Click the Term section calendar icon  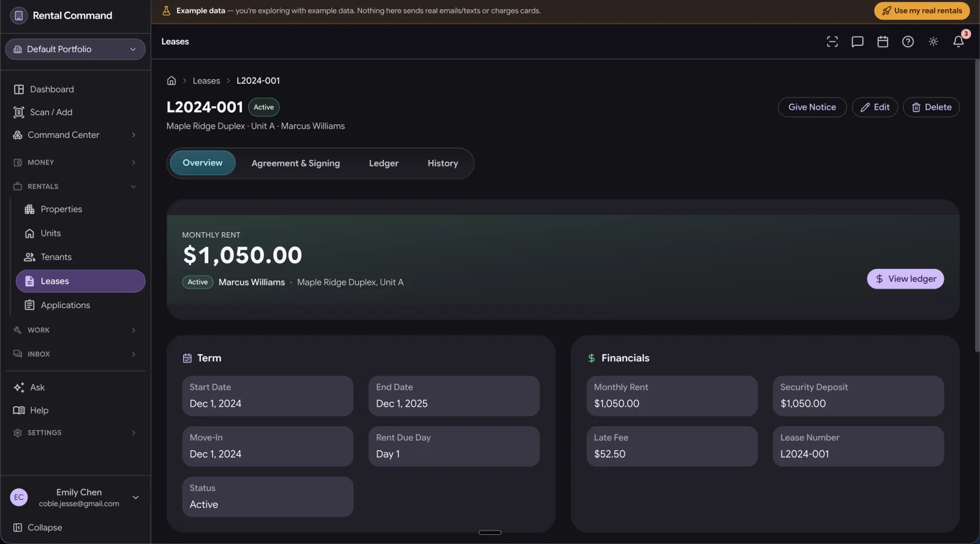[x=187, y=358]
